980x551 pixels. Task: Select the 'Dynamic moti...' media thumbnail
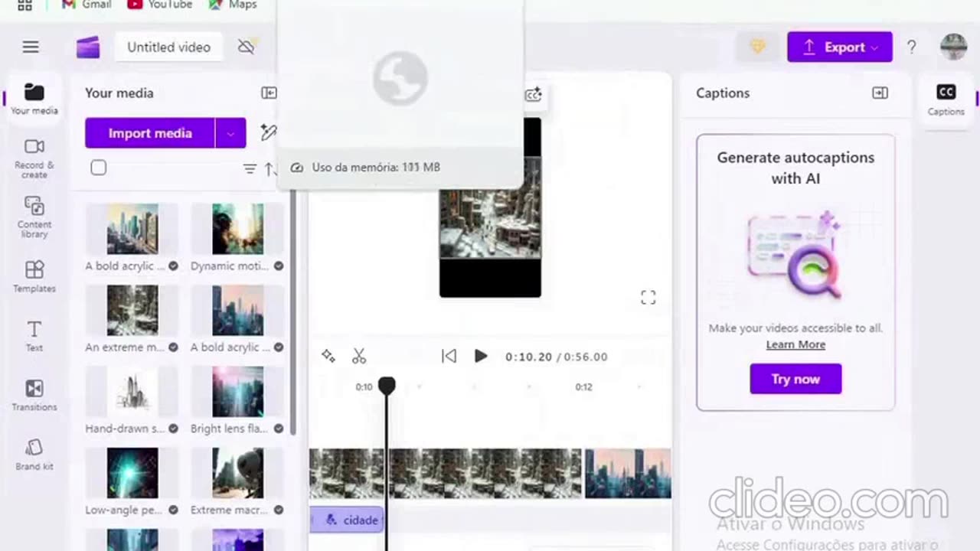pos(237,229)
